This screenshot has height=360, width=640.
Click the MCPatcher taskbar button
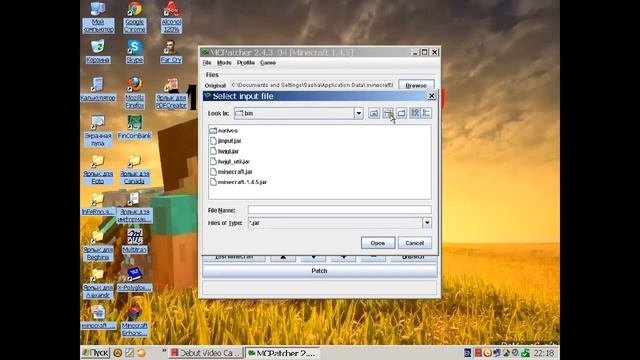tap(282, 353)
